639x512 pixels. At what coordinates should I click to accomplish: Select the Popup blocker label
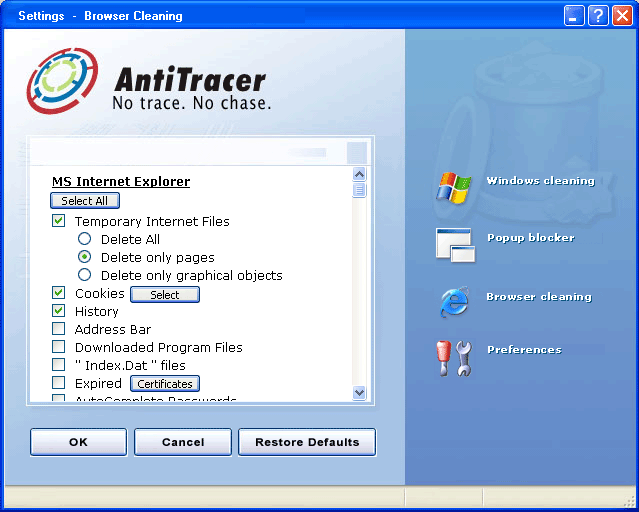[531, 238]
